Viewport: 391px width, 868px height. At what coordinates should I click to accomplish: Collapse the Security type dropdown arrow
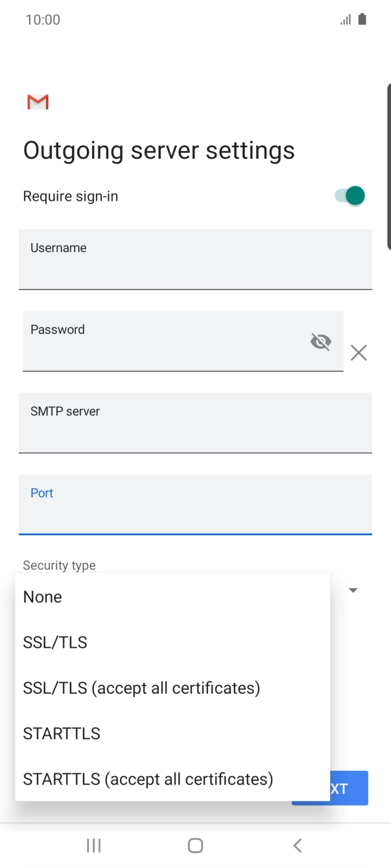[x=353, y=590]
